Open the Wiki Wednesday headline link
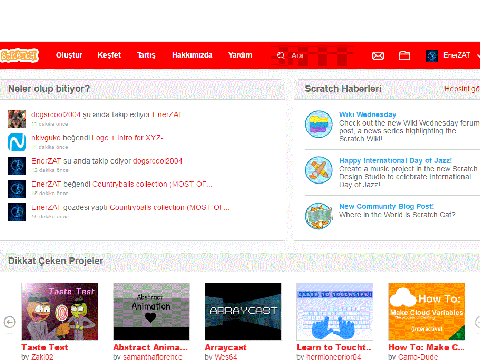The image size is (480, 360). pos(368,115)
